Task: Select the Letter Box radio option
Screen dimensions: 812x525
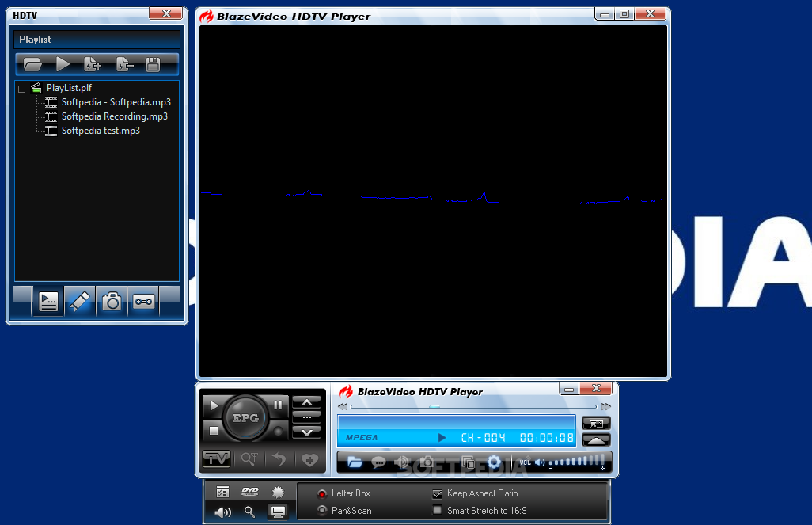Action: [x=322, y=493]
